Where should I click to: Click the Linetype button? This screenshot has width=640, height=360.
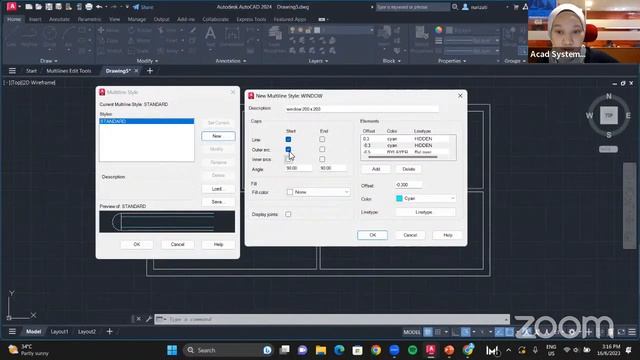(x=424, y=212)
